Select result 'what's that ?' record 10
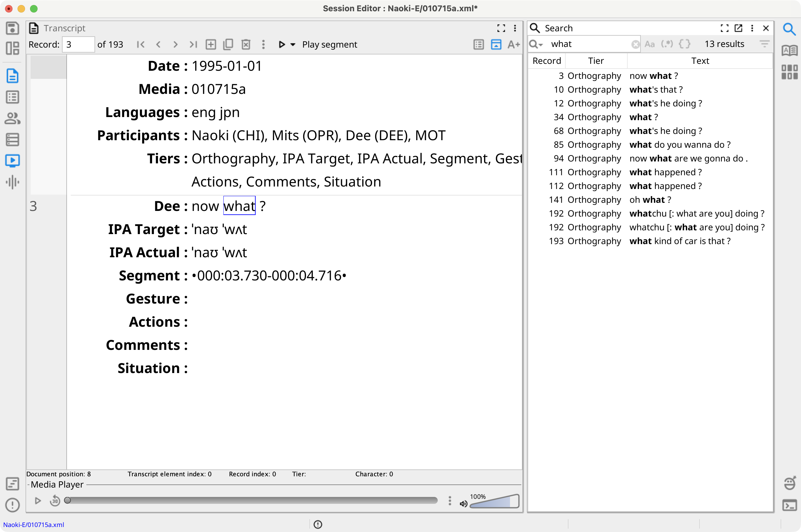801x532 pixels. (650, 90)
